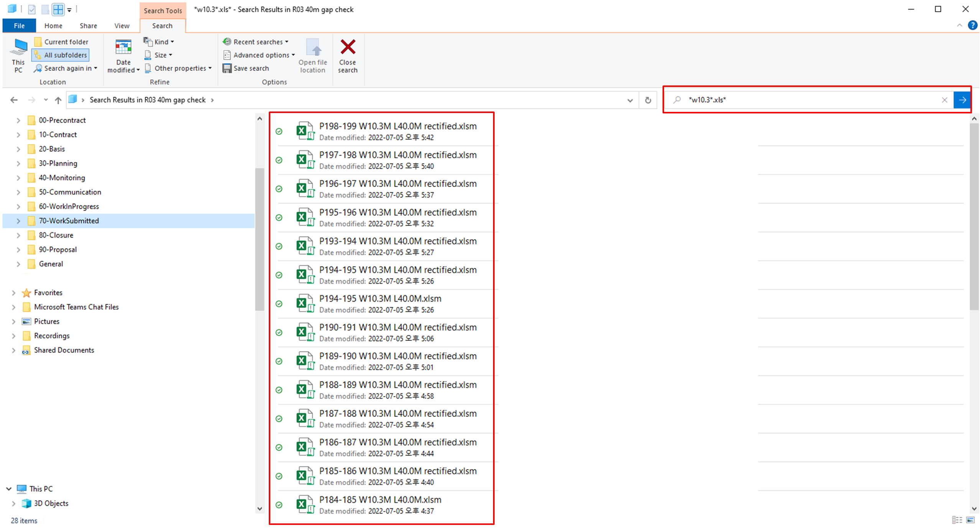The image size is (980, 528).
Task: Expand the 60-WorkInProgress folder tree node
Action: (18, 207)
